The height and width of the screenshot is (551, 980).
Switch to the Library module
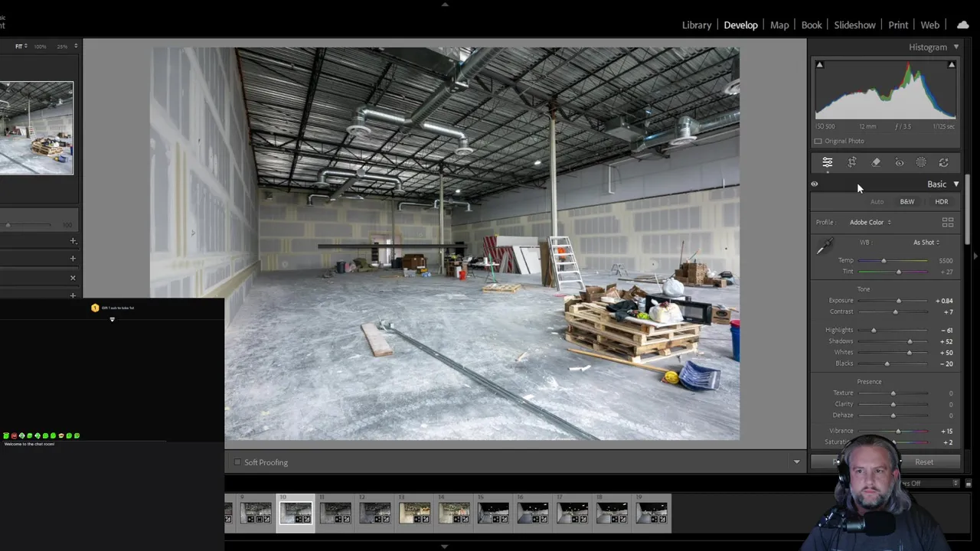697,25
